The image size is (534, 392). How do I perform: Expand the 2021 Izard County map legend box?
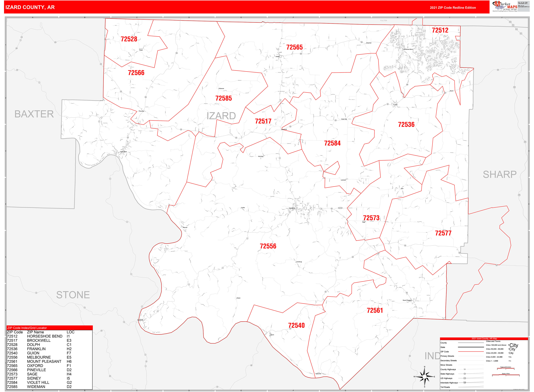(x=484, y=339)
